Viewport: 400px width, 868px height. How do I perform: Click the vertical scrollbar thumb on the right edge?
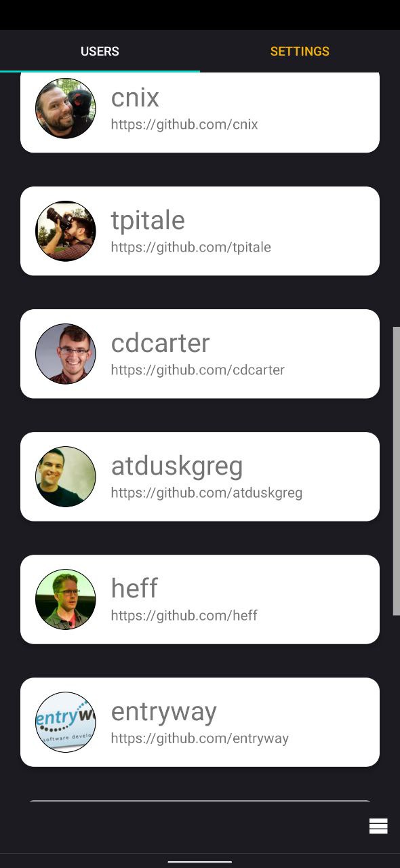click(x=397, y=471)
